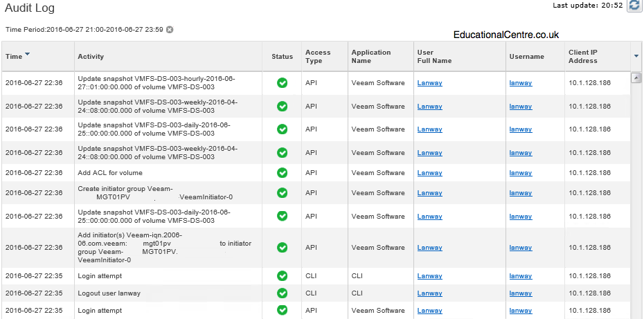644x319 pixels.
Task: Open the column options dropdown arrow in header
Action: (x=636, y=56)
